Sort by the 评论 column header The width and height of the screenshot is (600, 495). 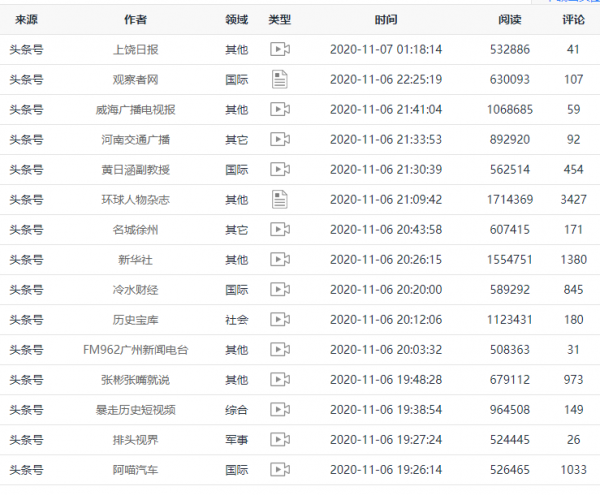coord(574,20)
